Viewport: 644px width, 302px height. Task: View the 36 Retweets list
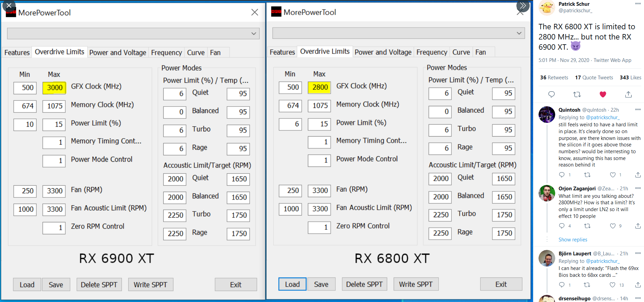pyautogui.click(x=554, y=78)
